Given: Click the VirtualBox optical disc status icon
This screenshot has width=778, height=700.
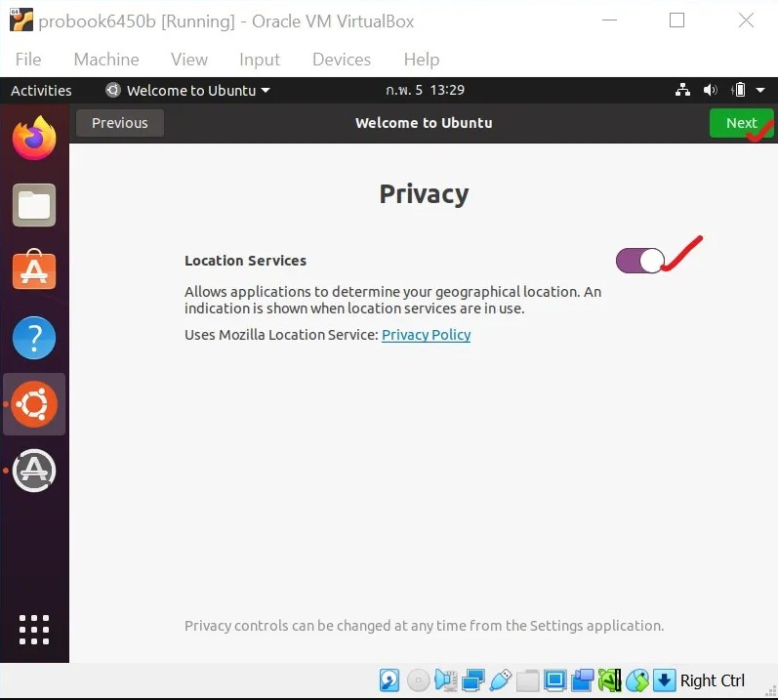Looking at the screenshot, I should (x=418, y=680).
